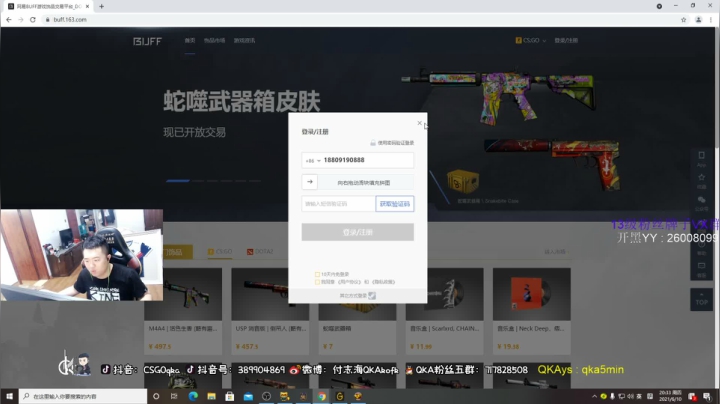
Task: Open Cortana circle icon on taskbar
Action: [x=156, y=396]
